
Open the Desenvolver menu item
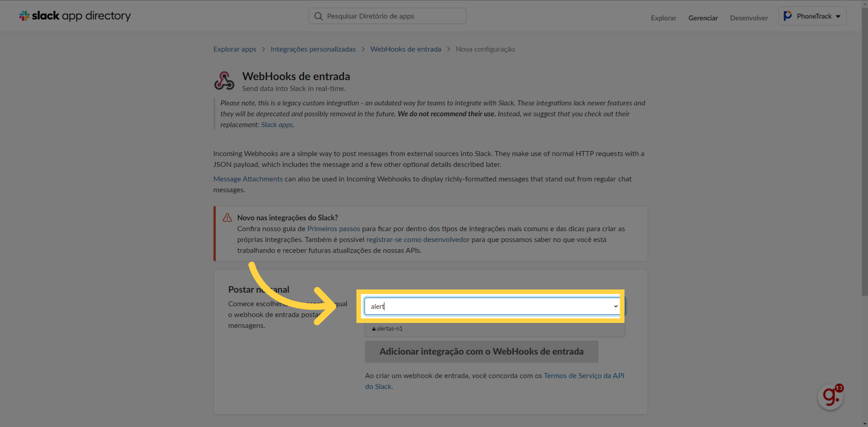pyautogui.click(x=749, y=18)
